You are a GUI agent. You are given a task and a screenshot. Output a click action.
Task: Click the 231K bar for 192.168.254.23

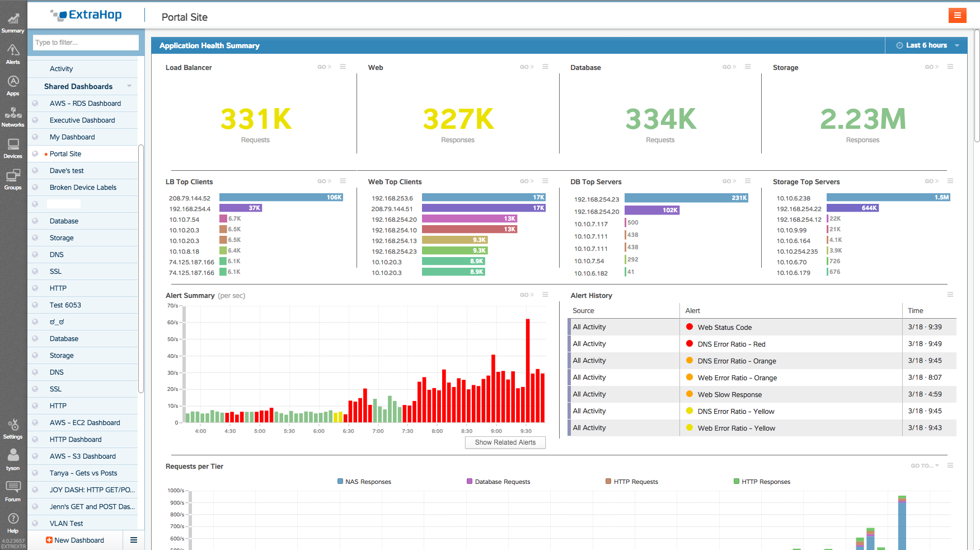click(686, 198)
